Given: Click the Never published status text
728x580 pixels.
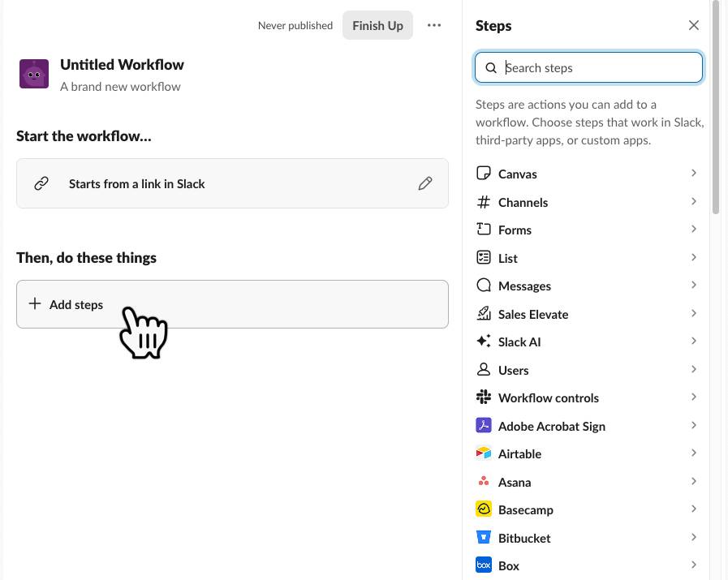Looking at the screenshot, I should coord(295,25).
